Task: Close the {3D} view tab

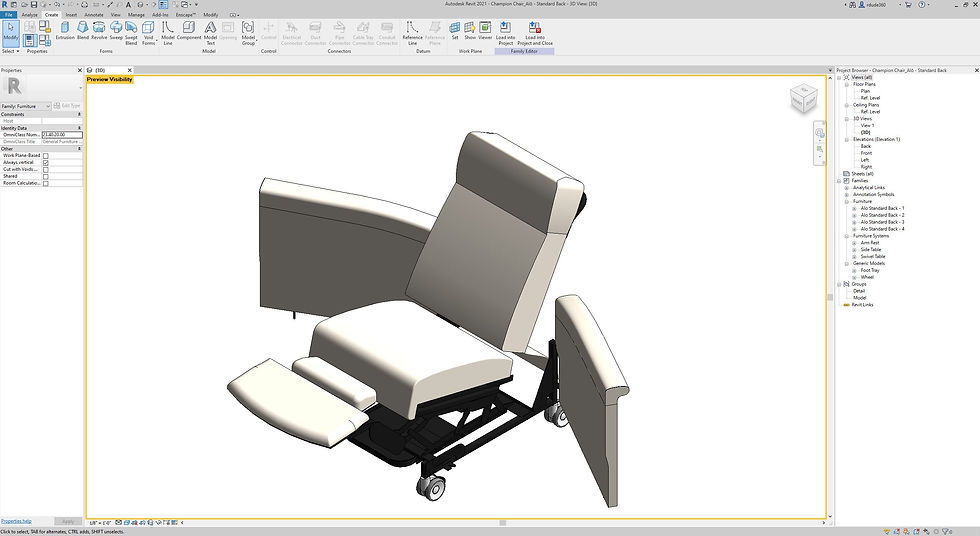Action: pos(129,70)
